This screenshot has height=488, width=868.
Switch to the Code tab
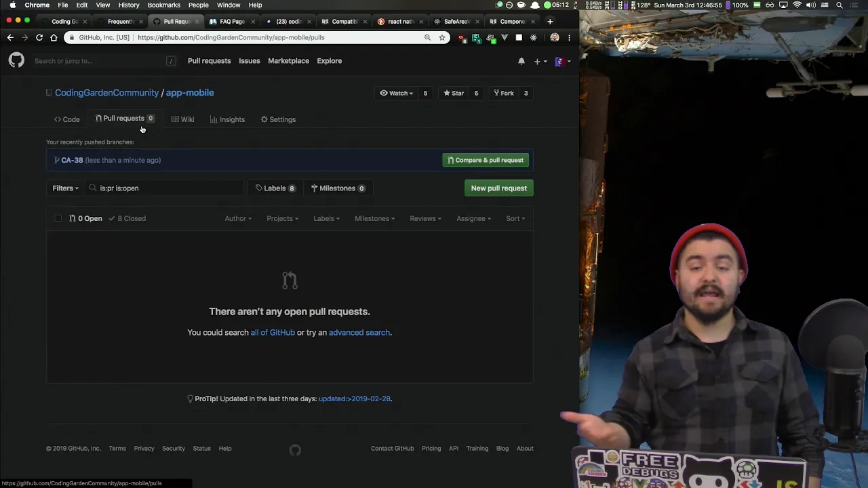tap(67, 119)
